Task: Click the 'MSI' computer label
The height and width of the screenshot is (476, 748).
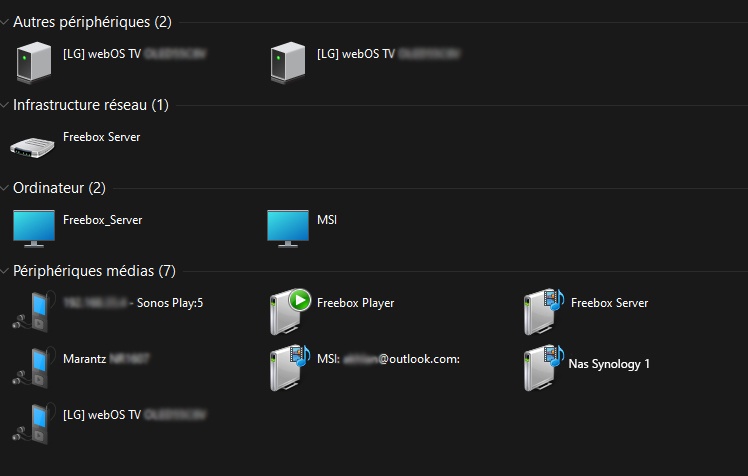Action: [327, 220]
